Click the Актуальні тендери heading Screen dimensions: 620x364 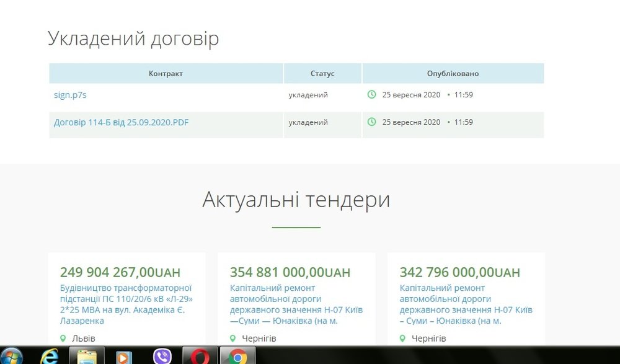[296, 200]
